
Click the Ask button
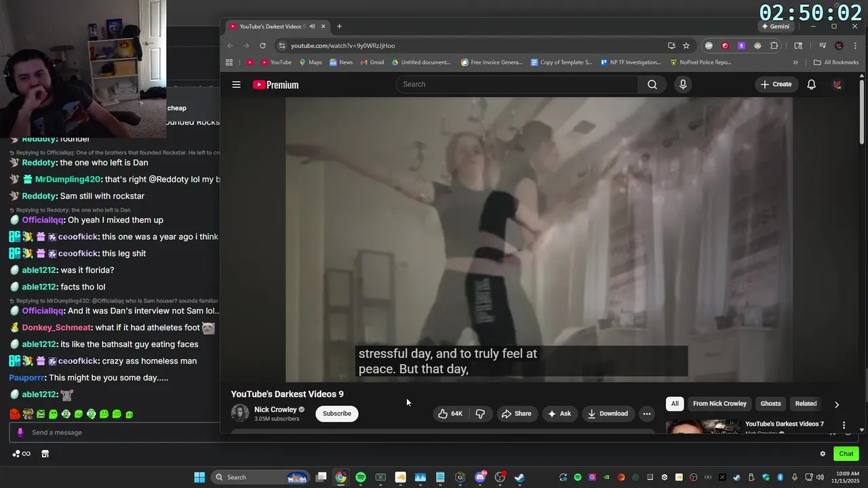point(559,413)
